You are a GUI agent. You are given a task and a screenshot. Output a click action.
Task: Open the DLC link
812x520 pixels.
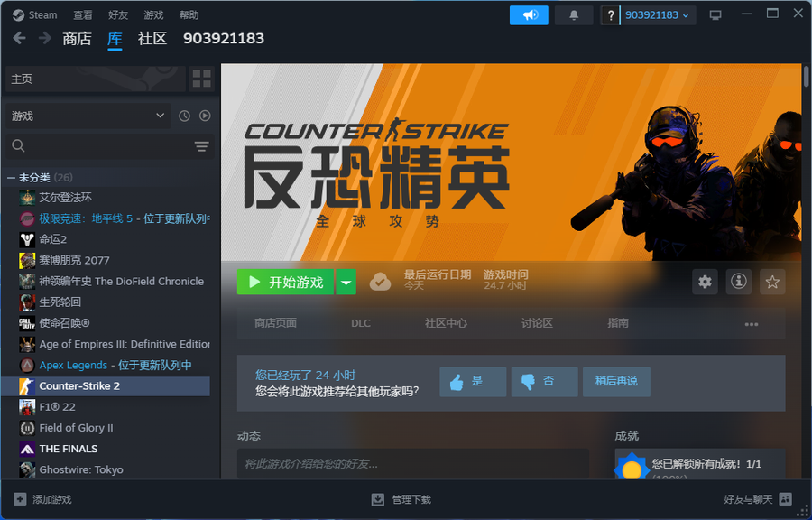[361, 323]
